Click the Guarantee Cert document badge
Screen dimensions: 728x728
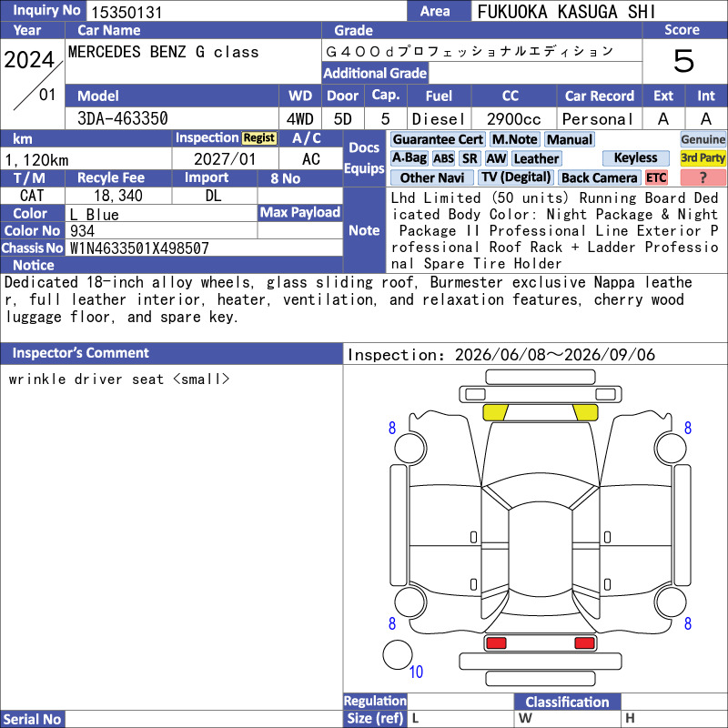pos(438,139)
